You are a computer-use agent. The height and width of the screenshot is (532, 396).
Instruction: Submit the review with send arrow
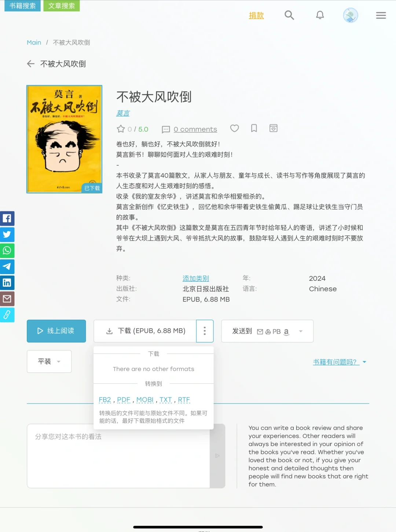click(217, 456)
